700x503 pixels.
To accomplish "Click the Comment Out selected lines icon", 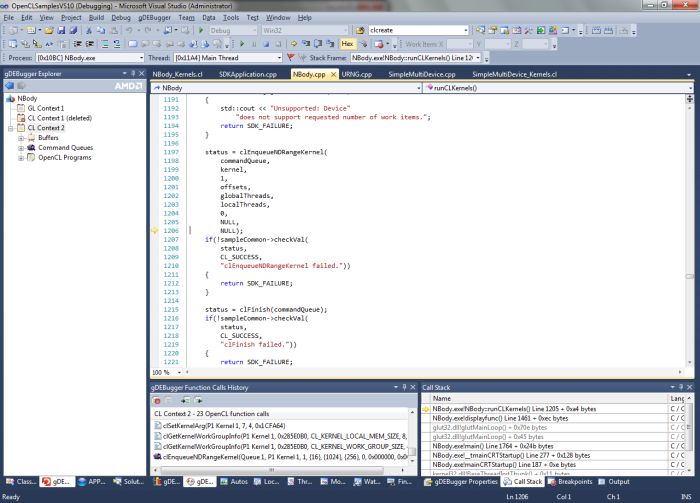I will pyautogui.click(x=104, y=44).
